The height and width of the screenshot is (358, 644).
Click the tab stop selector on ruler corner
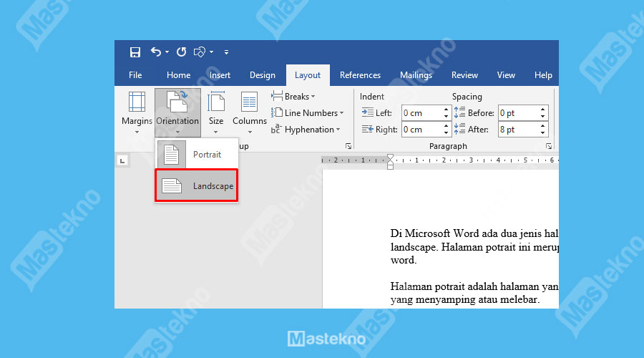(x=122, y=160)
